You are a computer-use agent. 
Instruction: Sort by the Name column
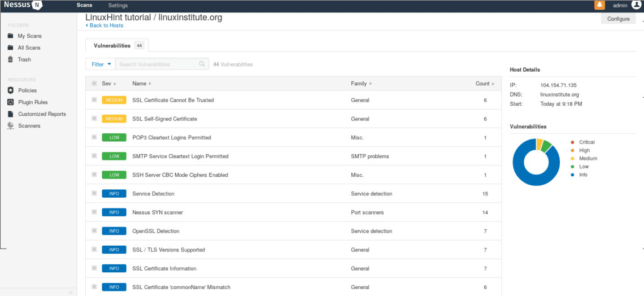point(142,84)
